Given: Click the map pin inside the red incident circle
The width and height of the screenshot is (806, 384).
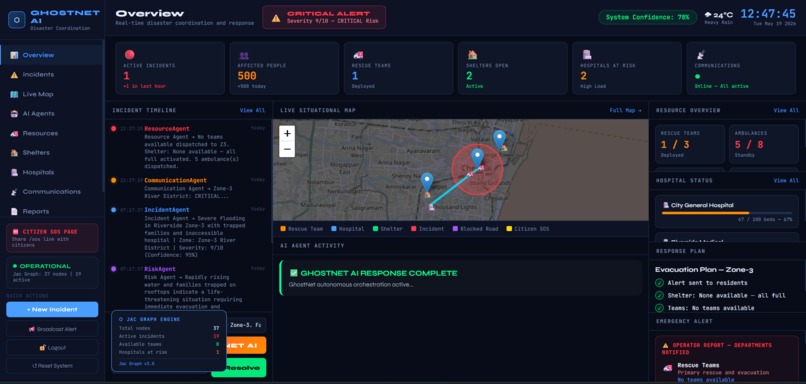Looking at the screenshot, I should (478, 157).
